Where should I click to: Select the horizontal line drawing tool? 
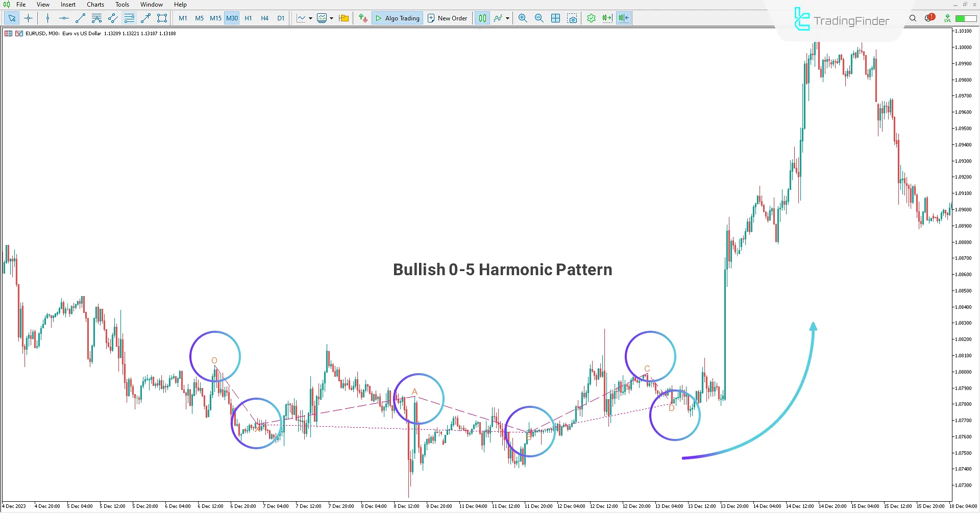pos(63,18)
